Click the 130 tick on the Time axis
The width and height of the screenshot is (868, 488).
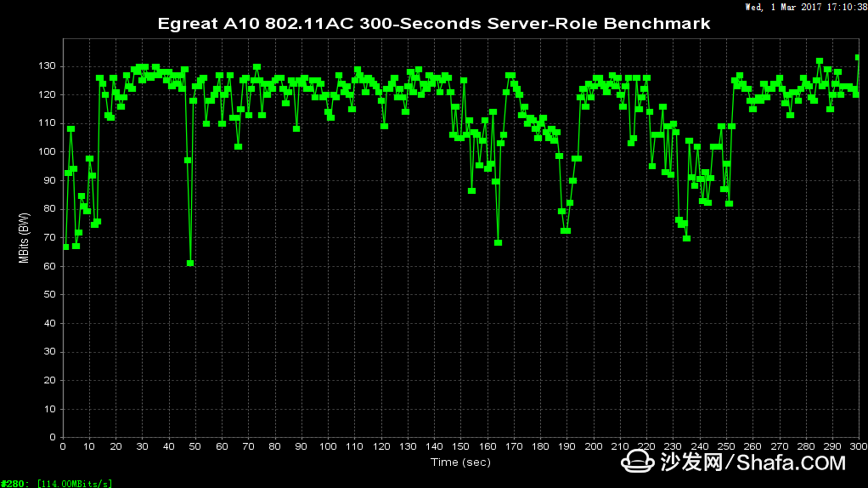[x=408, y=446]
